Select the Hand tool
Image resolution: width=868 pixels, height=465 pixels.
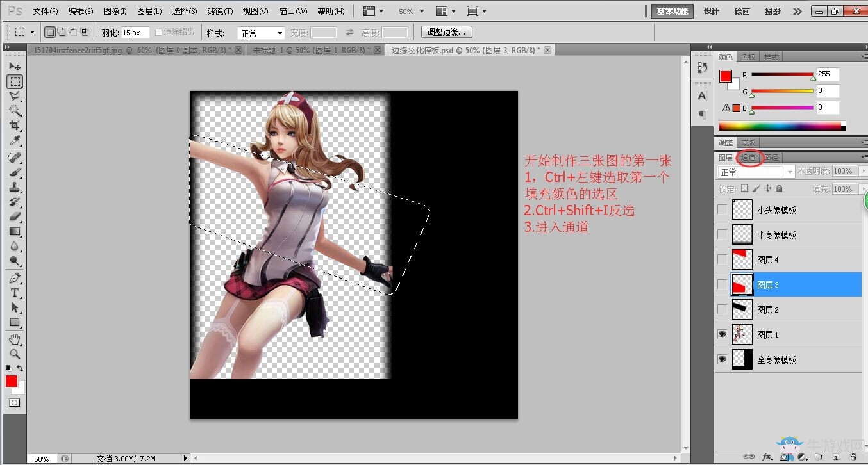15,339
